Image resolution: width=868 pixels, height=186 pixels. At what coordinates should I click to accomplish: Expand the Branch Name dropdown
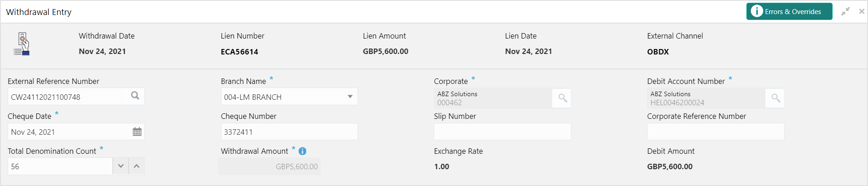pos(350,97)
